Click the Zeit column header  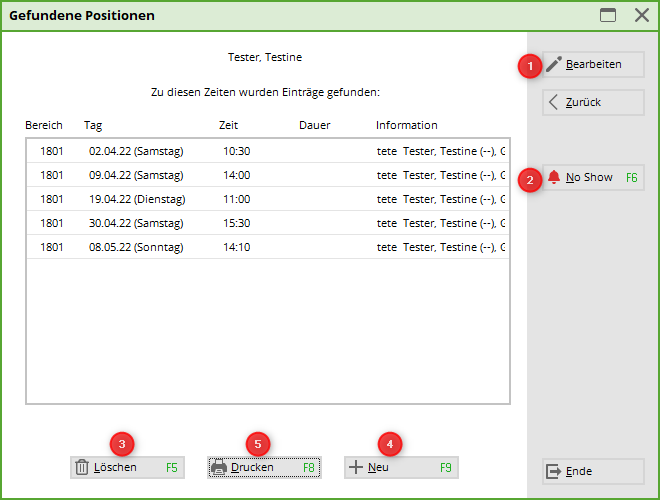[x=228, y=125]
